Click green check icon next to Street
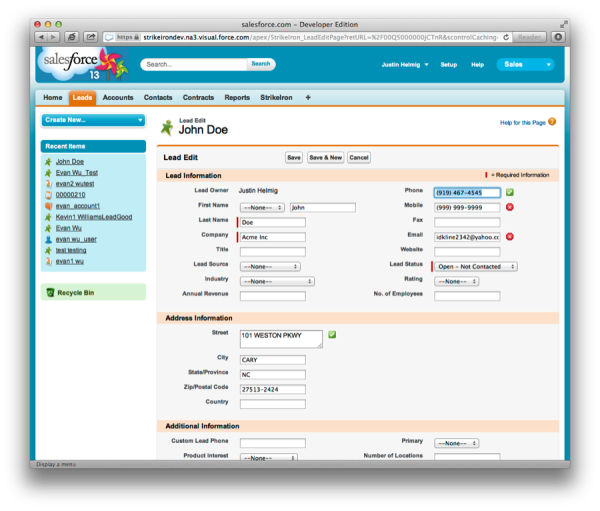 332,335
